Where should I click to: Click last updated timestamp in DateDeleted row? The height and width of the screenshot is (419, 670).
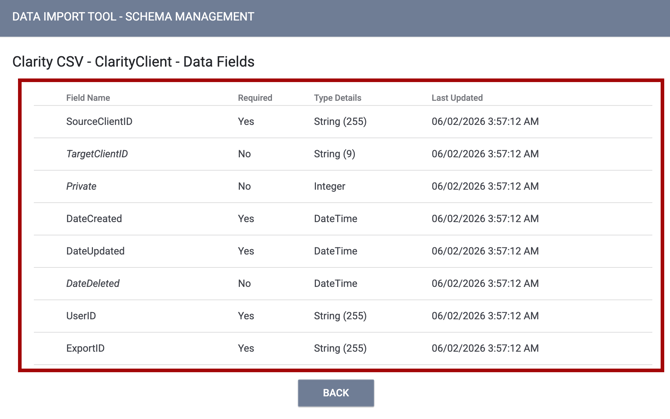tap(485, 284)
